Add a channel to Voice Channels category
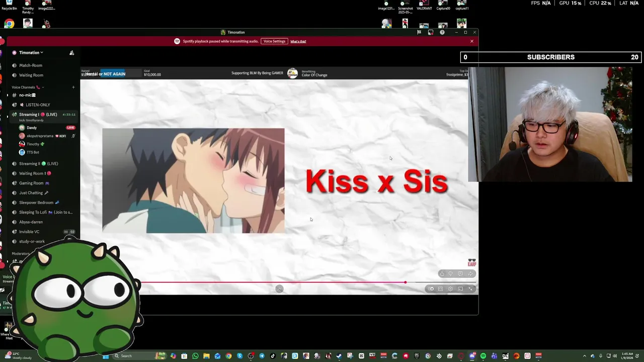644x362 pixels. coord(73,87)
